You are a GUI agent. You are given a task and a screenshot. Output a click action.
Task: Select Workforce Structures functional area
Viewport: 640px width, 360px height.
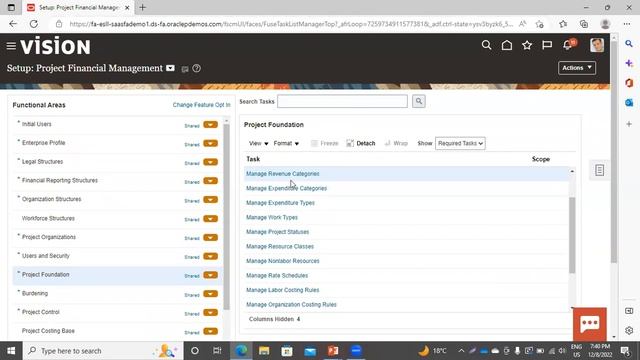[x=48, y=218]
